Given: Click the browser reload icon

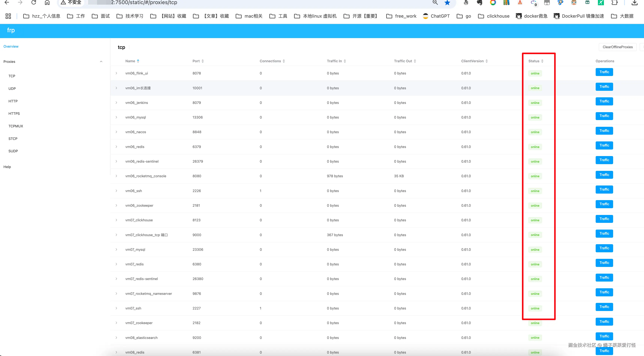Looking at the screenshot, I should tap(34, 2).
